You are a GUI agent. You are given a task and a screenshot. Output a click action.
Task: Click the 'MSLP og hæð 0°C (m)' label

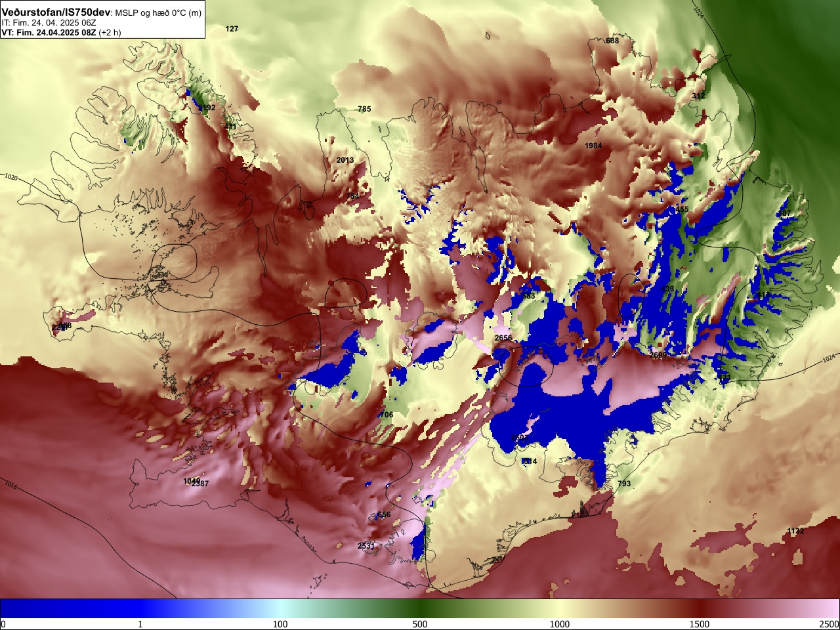click(x=159, y=12)
